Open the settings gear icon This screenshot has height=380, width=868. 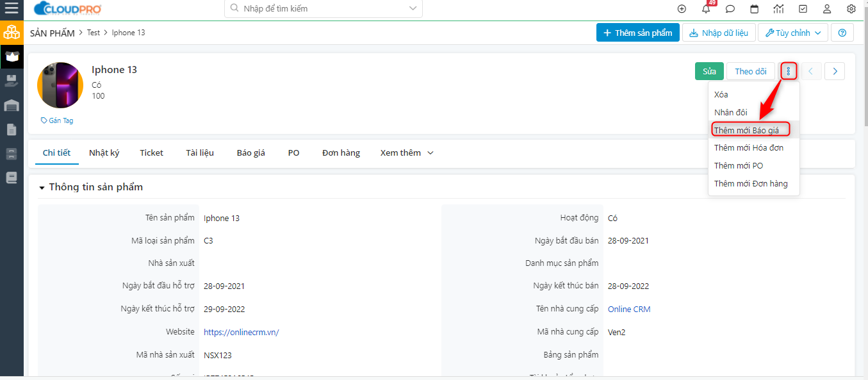pos(851,9)
